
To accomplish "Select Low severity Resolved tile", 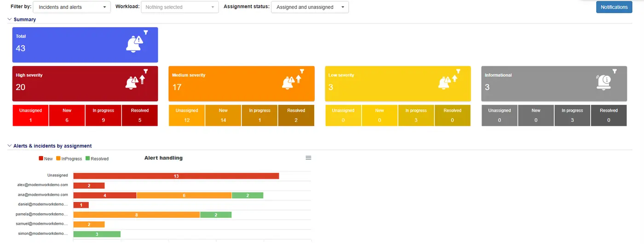I will [453, 115].
